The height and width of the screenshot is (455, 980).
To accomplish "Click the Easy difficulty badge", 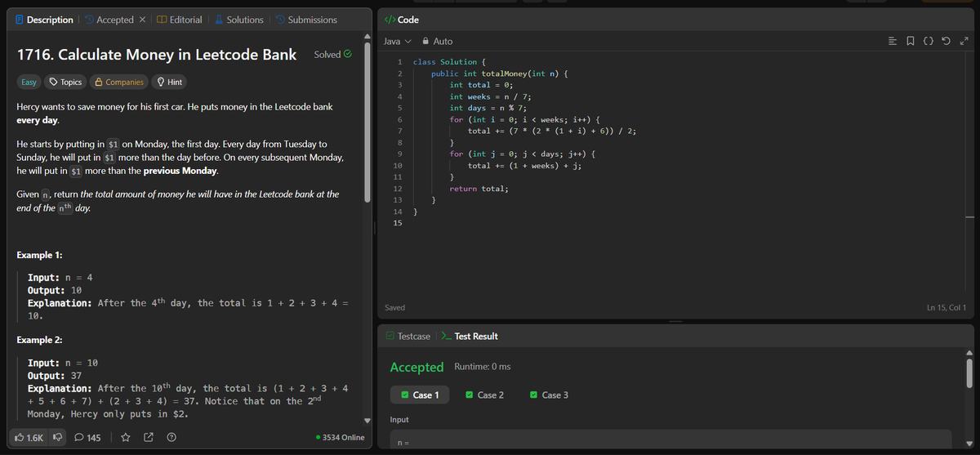I will pyautogui.click(x=29, y=82).
